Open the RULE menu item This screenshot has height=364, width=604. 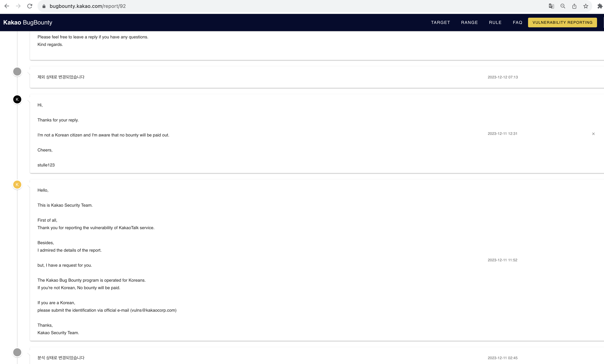click(x=495, y=22)
